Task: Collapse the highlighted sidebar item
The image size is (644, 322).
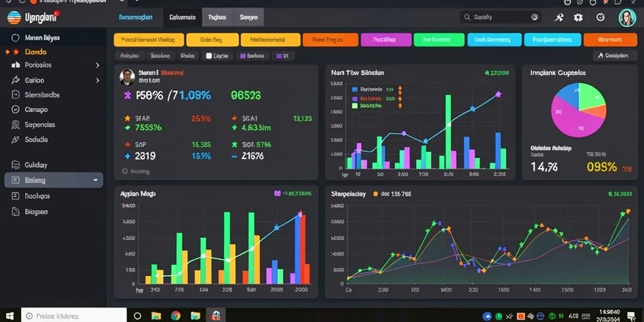Action: pyautogui.click(x=96, y=180)
